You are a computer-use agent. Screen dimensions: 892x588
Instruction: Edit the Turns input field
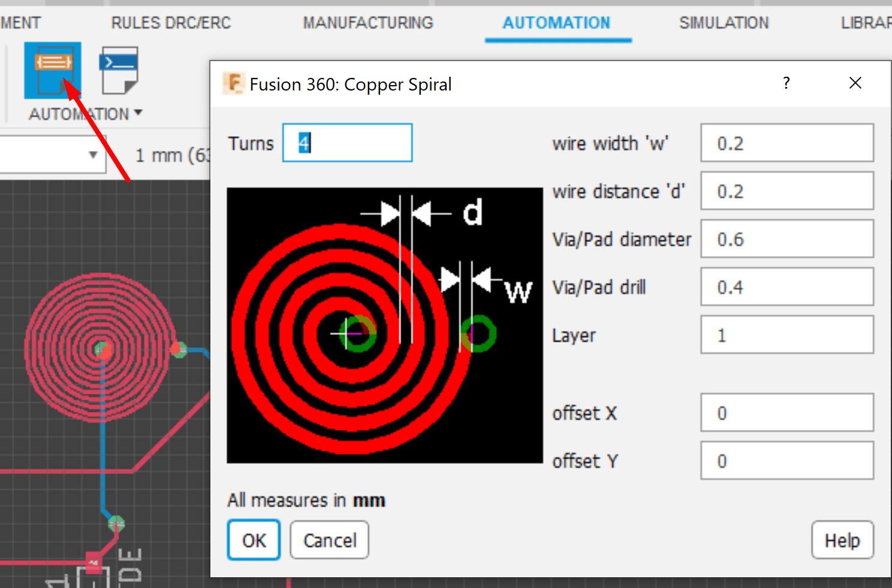click(x=347, y=143)
